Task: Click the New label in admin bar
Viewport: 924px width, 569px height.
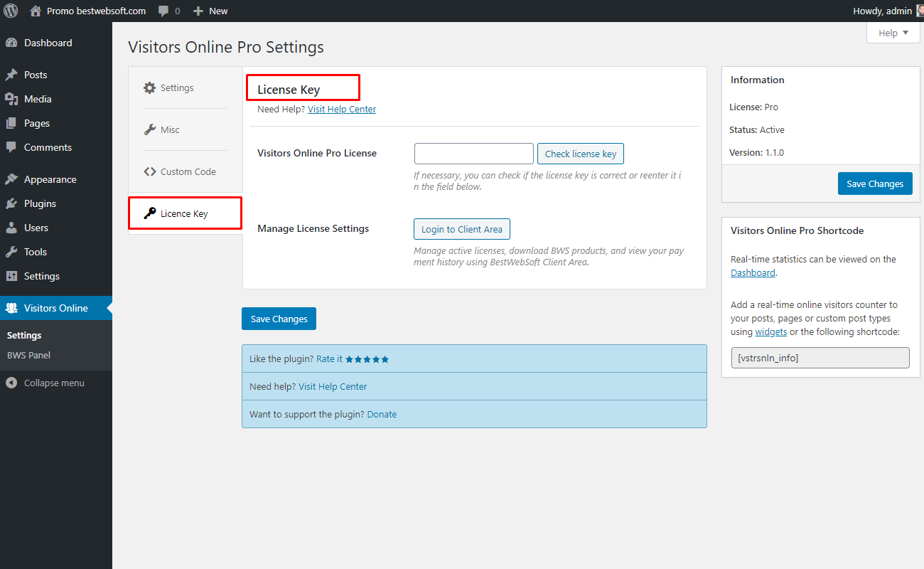Action: (218, 11)
